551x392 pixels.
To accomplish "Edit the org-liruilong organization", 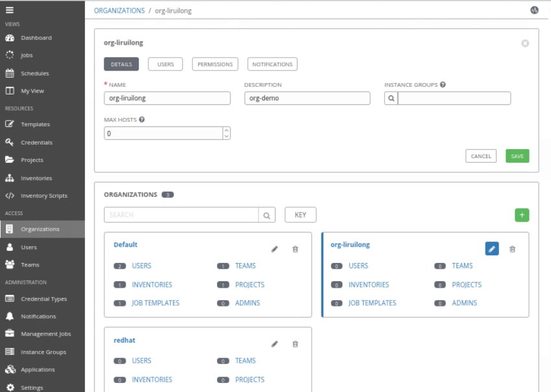I will [x=491, y=249].
